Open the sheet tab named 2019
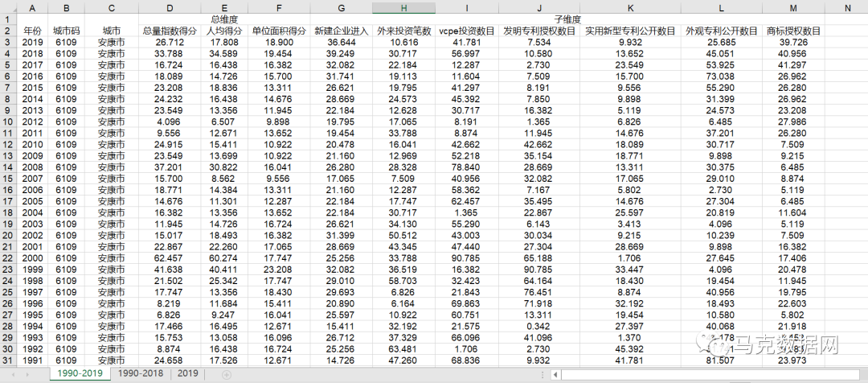This screenshot has width=868, height=383. click(x=187, y=373)
